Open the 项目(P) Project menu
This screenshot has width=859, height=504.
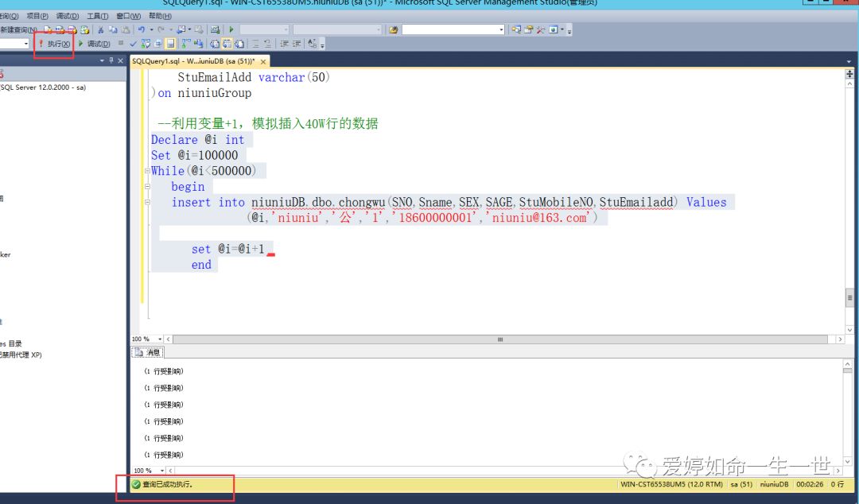pos(37,17)
